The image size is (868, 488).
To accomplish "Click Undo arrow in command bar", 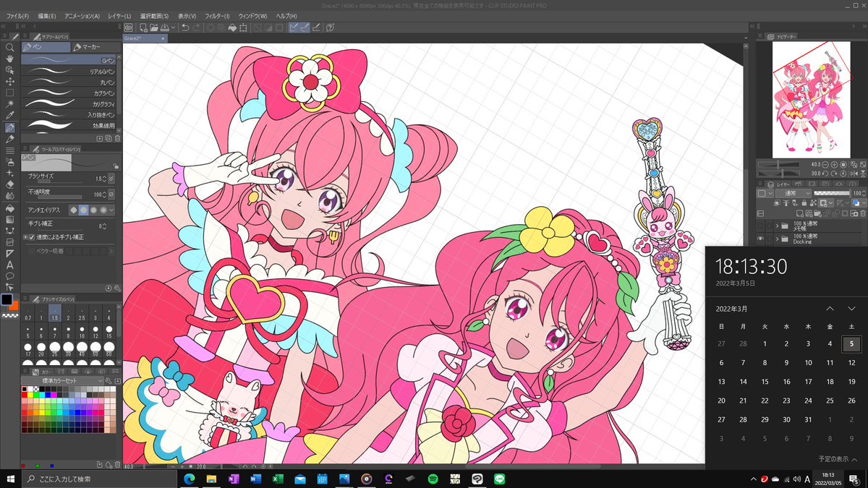I will coord(185,27).
